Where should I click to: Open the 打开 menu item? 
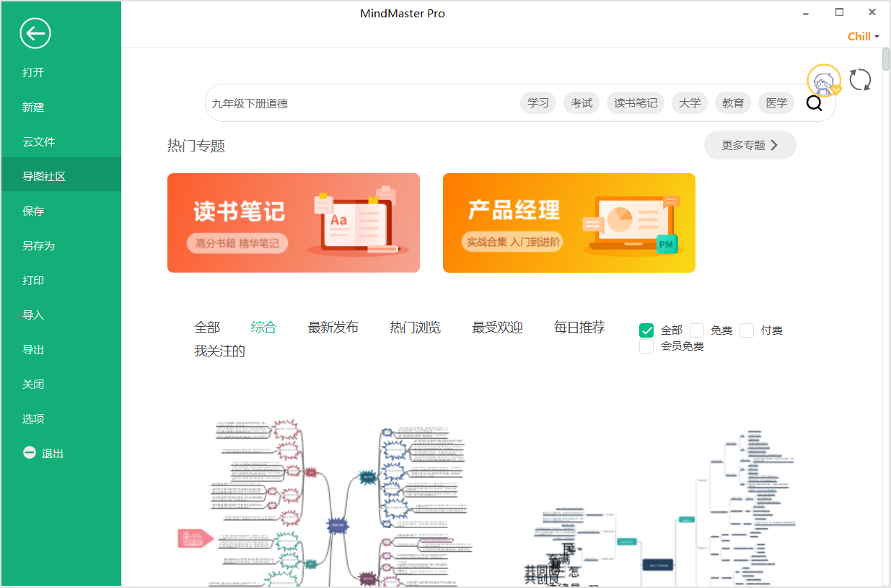61,72
